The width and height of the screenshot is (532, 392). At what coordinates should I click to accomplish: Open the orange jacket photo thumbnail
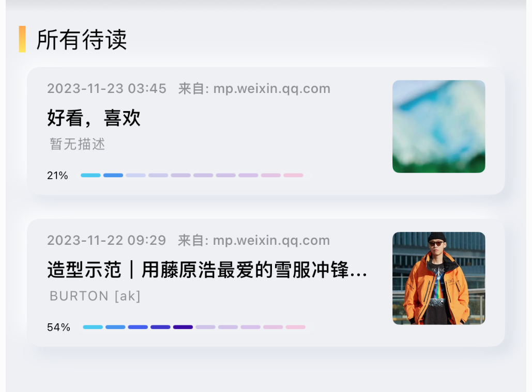click(x=439, y=278)
